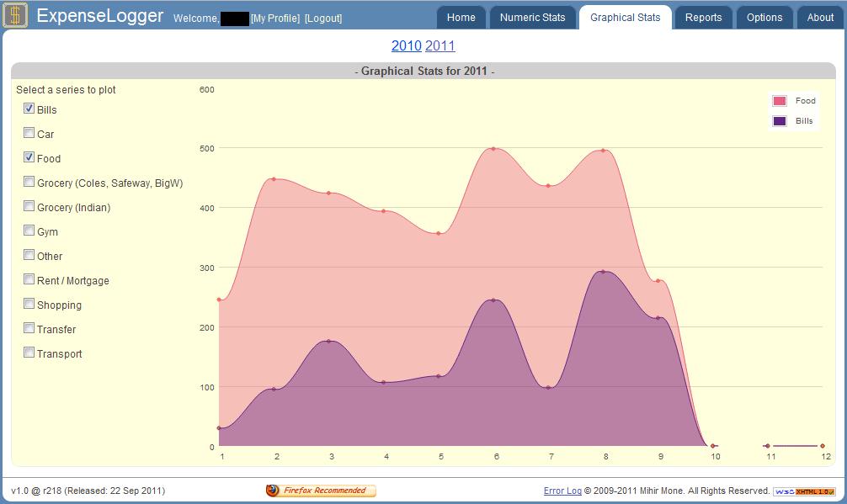Click the Food legend color swatch
847x504 pixels.
pyautogui.click(x=780, y=101)
